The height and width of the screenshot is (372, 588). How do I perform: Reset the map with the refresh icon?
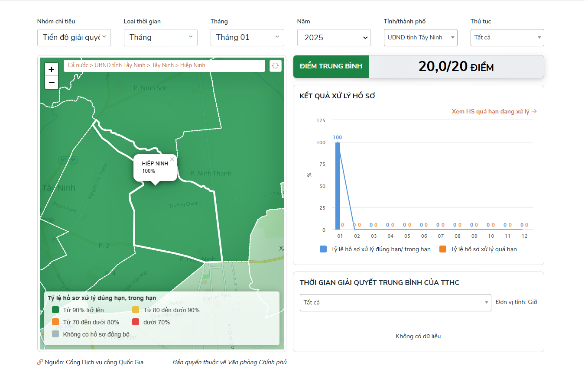(x=276, y=66)
